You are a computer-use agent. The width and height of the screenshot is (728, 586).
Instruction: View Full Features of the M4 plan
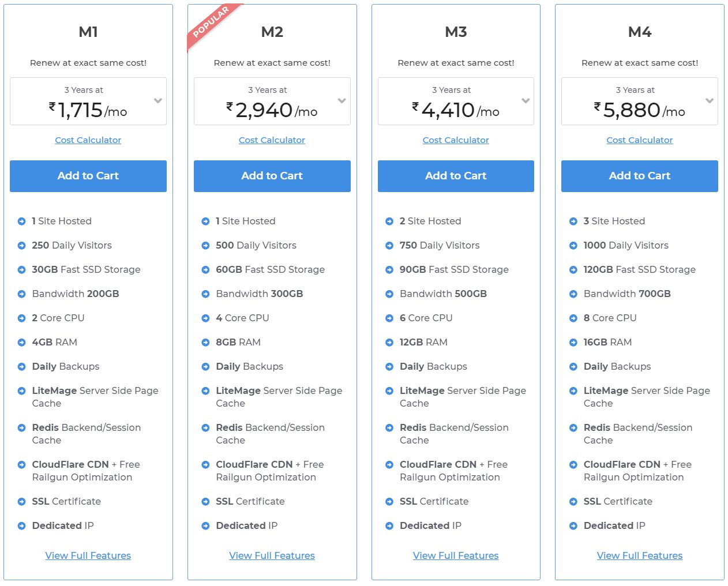pos(639,555)
